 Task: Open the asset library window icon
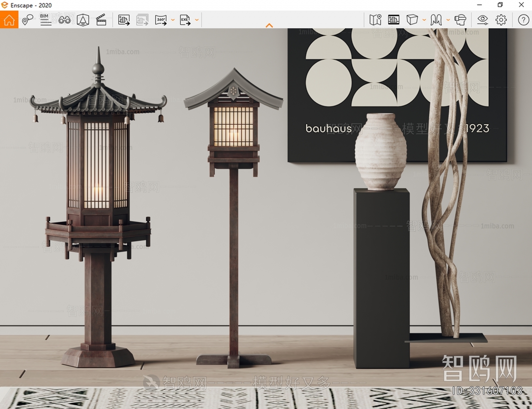394,20
